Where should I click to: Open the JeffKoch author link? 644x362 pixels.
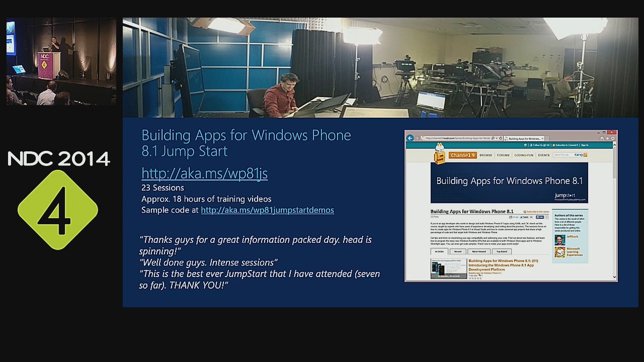click(573, 236)
